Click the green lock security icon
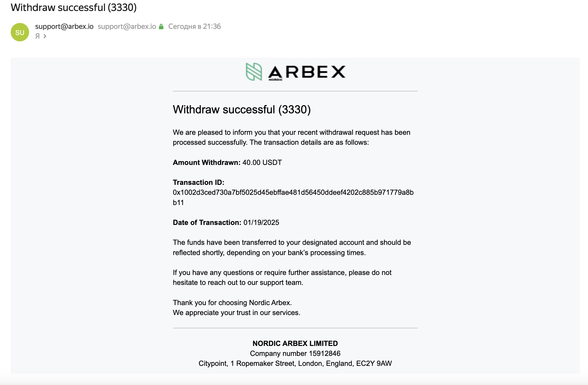588x385 pixels. click(x=161, y=27)
